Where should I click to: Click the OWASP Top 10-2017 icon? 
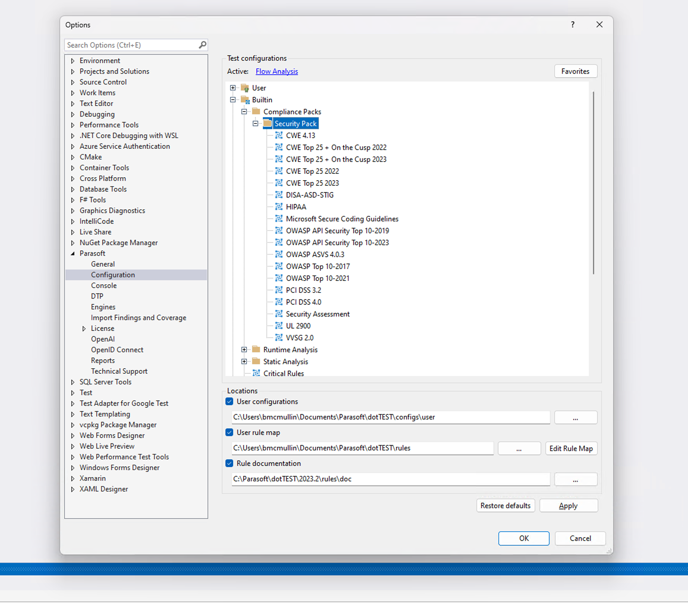coord(279,266)
